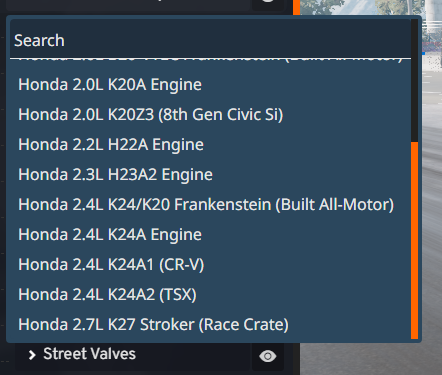Click the eye icon partially visible at top
Image resolution: width=442 pixels, height=375 pixels.
pyautogui.click(x=267, y=3)
